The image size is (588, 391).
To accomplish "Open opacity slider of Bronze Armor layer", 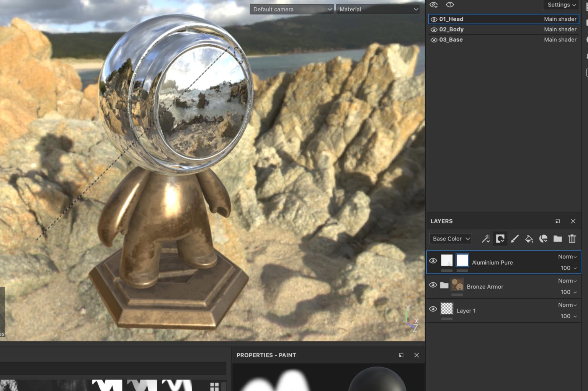I will click(x=568, y=292).
